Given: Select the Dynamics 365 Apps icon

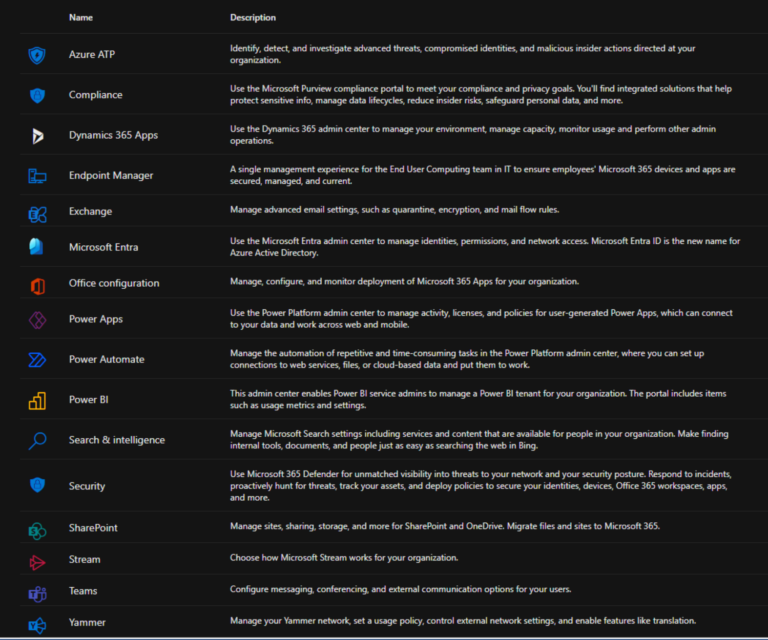Looking at the screenshot, I should point(38,136).
